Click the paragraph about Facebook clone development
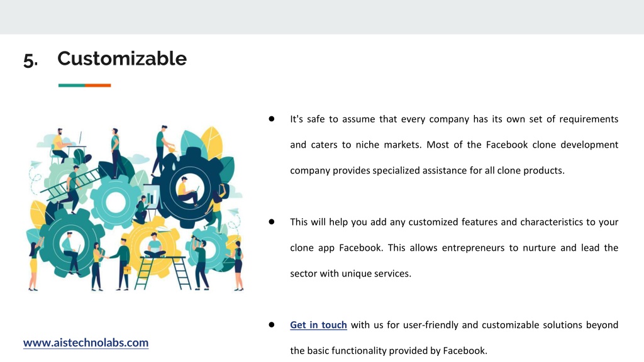 pos(454,145)
